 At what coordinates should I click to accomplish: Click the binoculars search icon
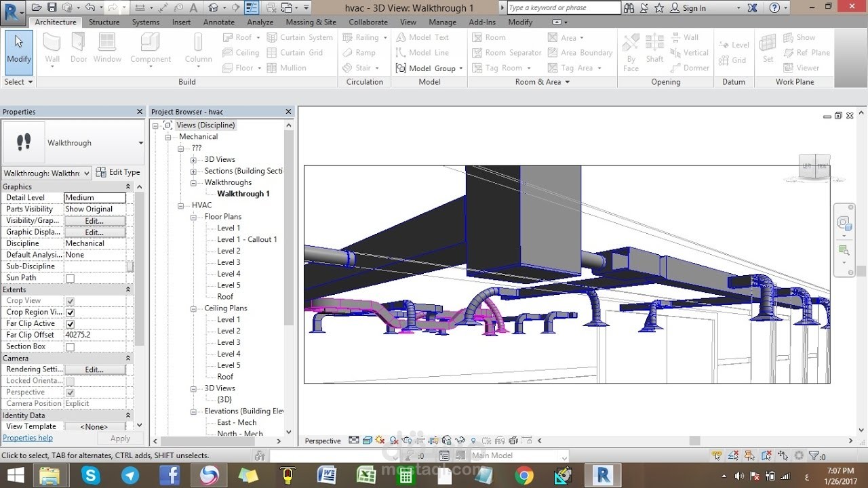[629, 8]
